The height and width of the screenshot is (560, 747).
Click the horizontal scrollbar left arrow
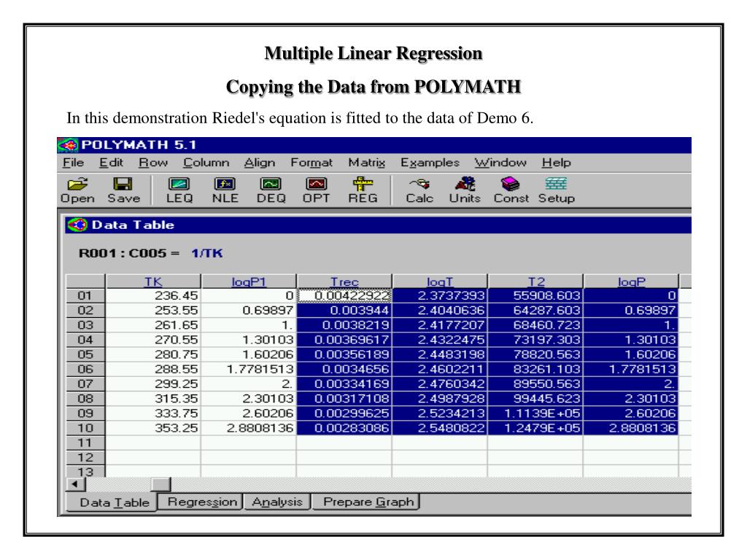(75, 484)
